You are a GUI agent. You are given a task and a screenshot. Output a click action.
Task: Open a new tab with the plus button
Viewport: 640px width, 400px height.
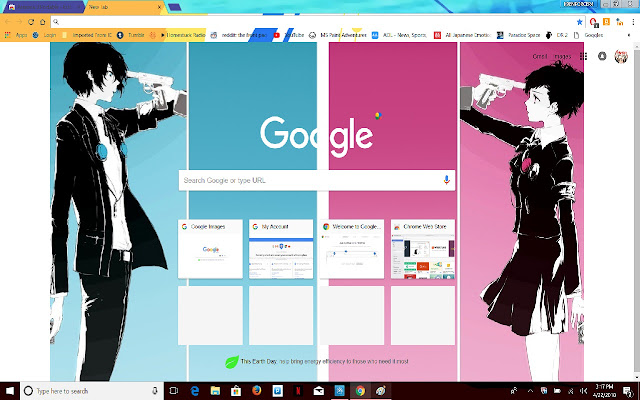coord(175,7)
